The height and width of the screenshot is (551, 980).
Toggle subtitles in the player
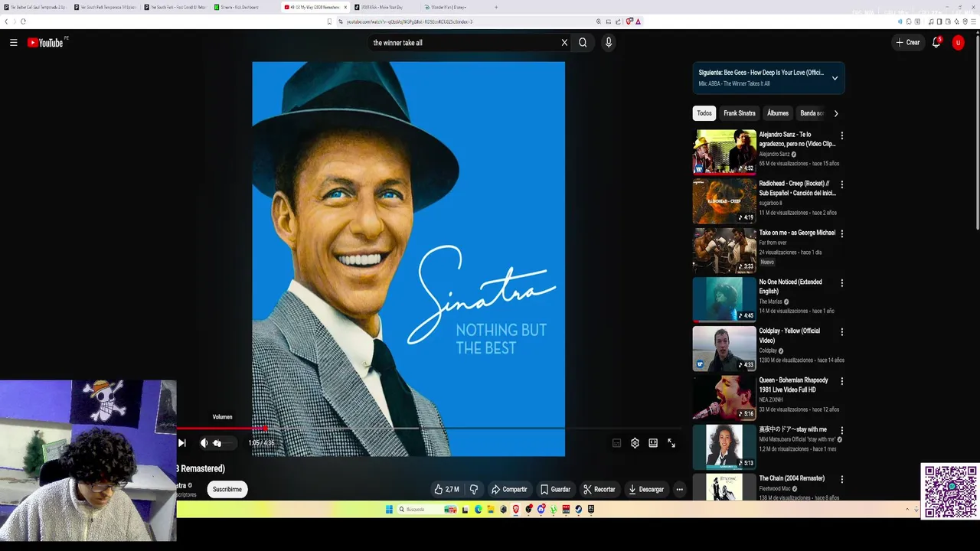pos(616,443)
